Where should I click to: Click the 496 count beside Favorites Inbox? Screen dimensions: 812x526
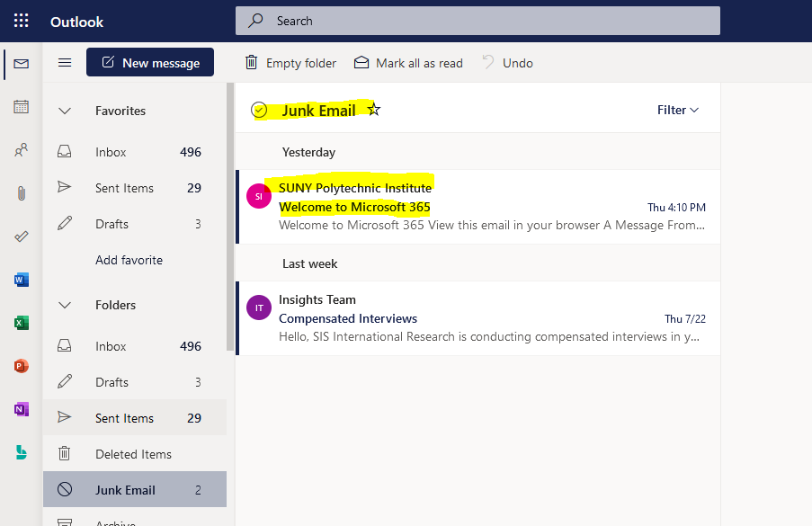coord(191,152)
